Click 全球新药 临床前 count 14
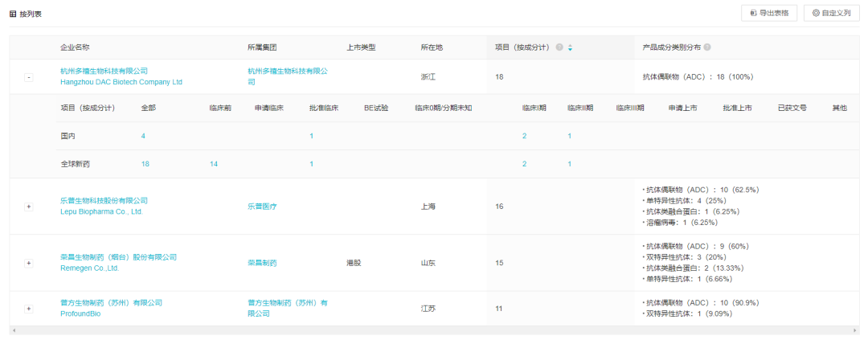 214,164
